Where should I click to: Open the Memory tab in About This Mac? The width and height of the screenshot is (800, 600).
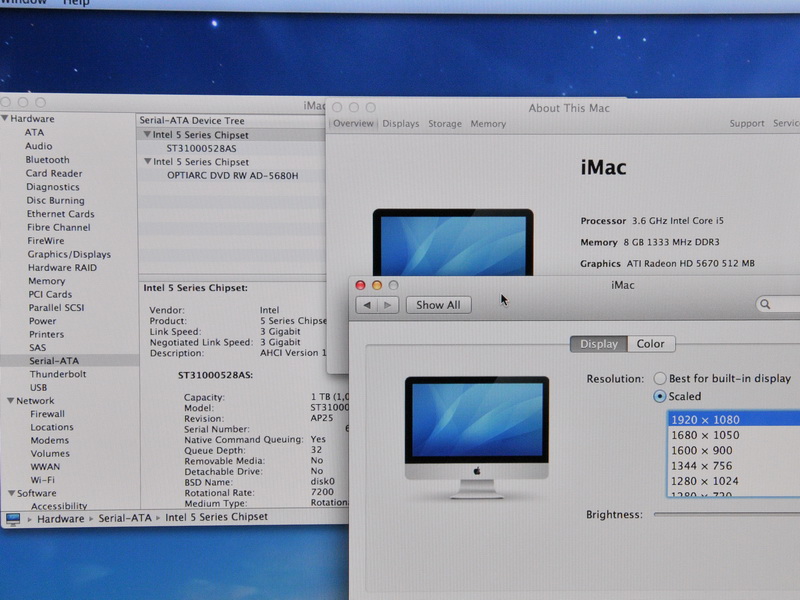click(x=488, y=124)
